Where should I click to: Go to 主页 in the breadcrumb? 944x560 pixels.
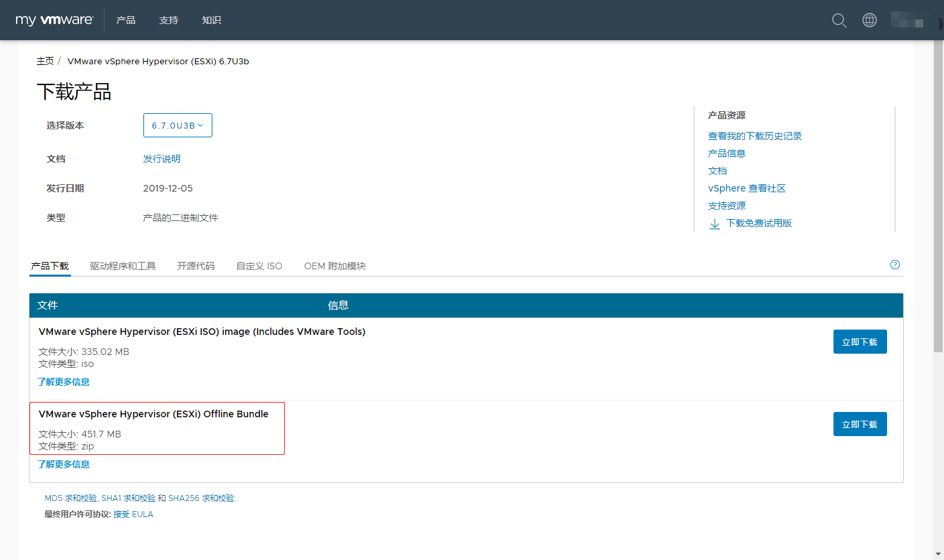click(x=45, y=61)
